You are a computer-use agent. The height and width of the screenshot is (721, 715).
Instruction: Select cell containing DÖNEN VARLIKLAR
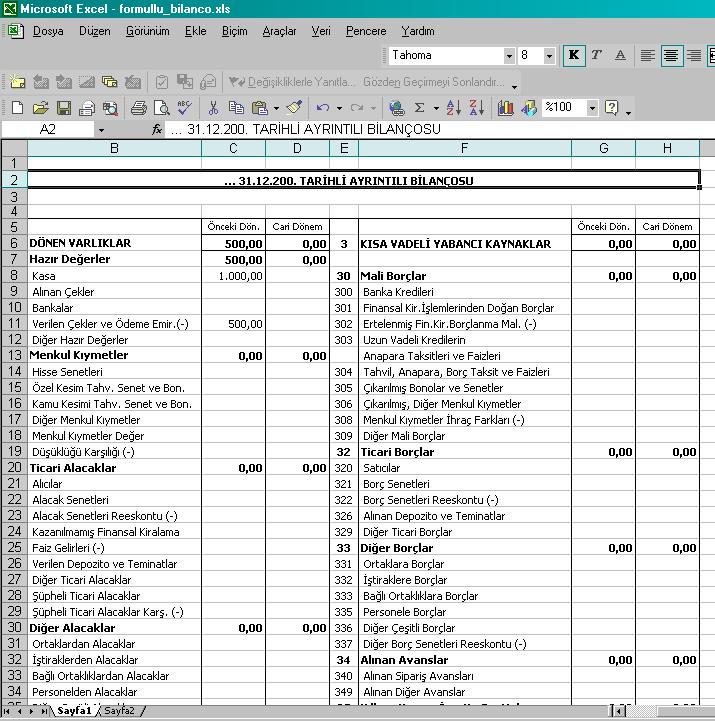click(114, 243)
